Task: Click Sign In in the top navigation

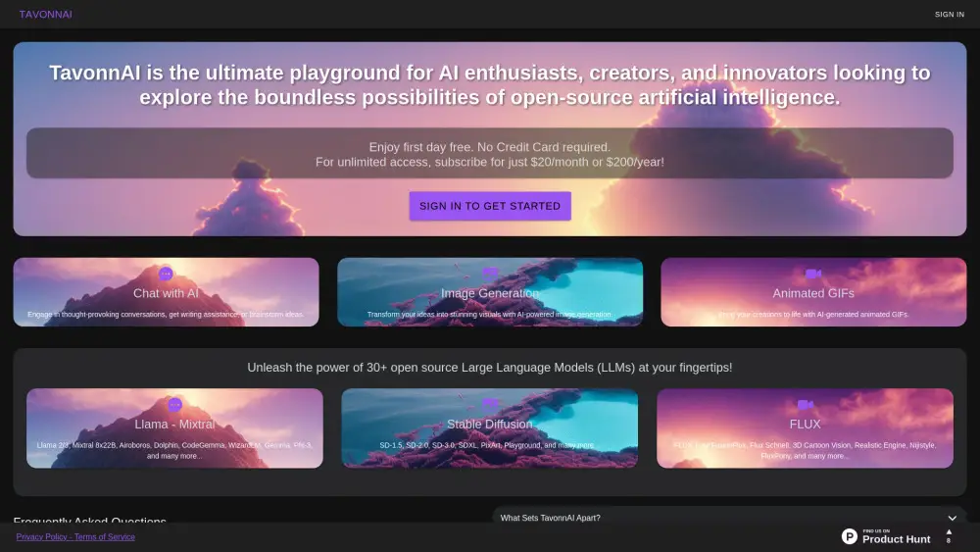Action: (949, 15)
